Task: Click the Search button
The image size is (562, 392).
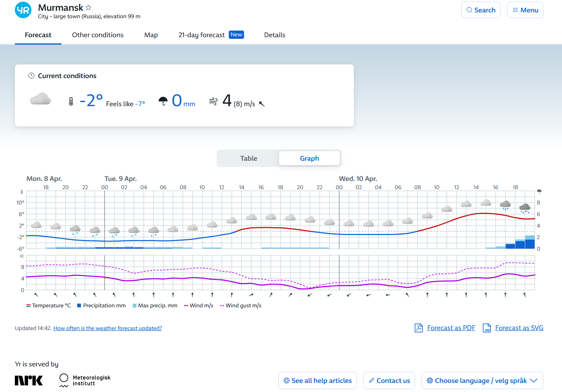Action: point(481,10)
